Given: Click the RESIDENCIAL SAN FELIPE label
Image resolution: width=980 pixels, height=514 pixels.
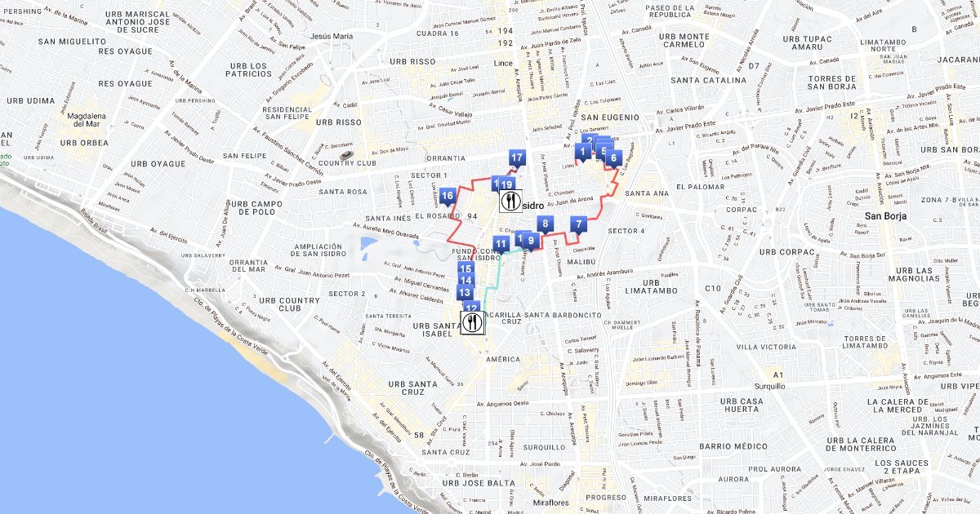Looking at the screenshot, I should pos(287,113).
